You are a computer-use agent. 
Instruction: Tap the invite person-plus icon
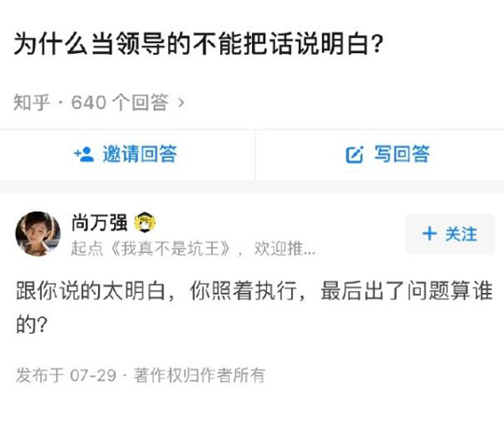(84, 155)
